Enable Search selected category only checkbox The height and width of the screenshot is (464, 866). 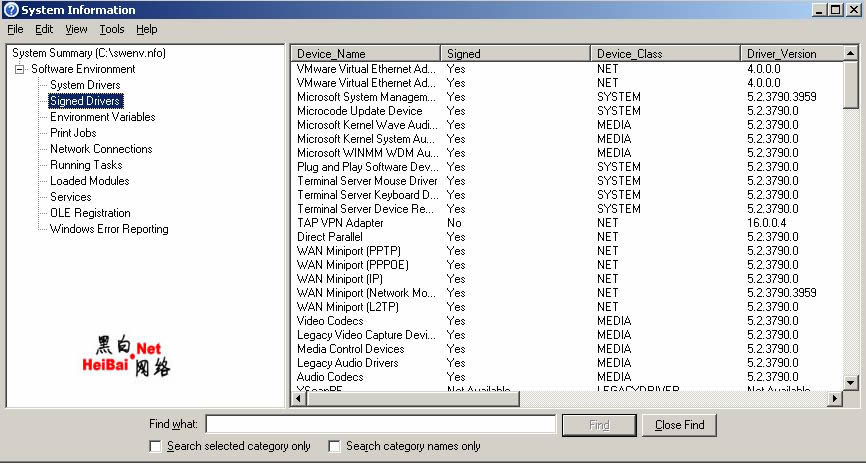pyautogui.click(x=155, y=446)
